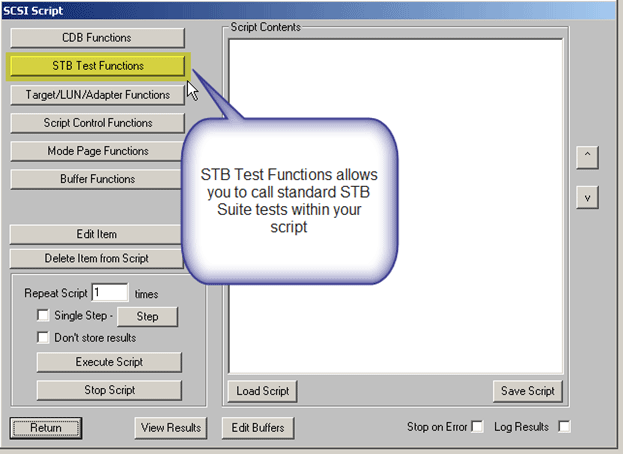The height and width of the screenshot is (454, 624).
Task: Save Script to file
Action: tap(528, 390)
